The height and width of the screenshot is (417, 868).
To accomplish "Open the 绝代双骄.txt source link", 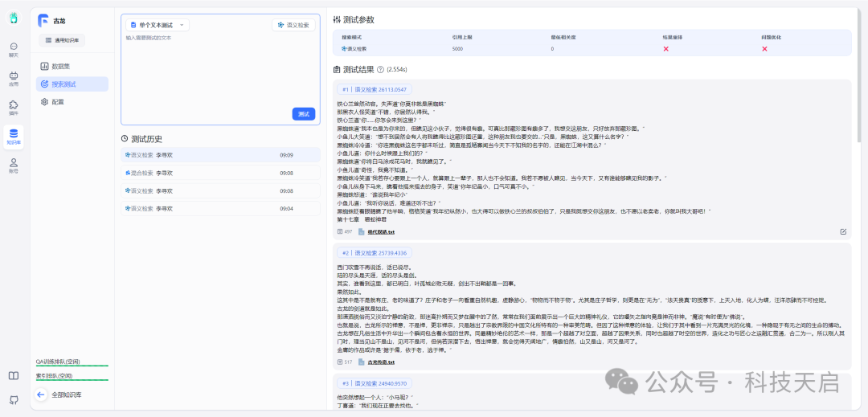I will 381,231.
